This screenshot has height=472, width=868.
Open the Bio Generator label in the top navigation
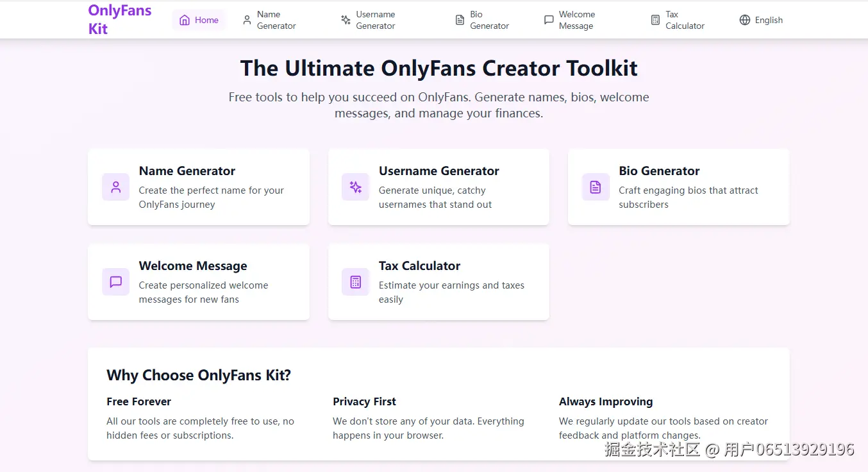(x=489, y=20)
